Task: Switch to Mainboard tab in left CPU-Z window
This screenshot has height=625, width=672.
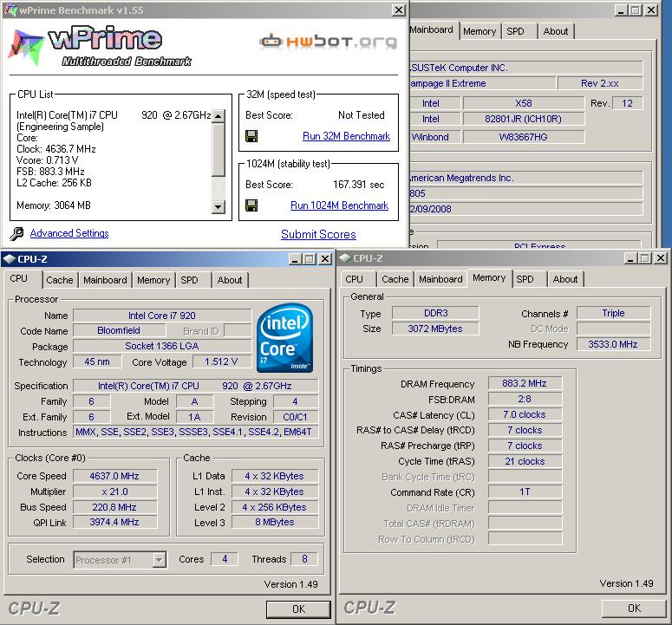Action: [x=105, y=280]
